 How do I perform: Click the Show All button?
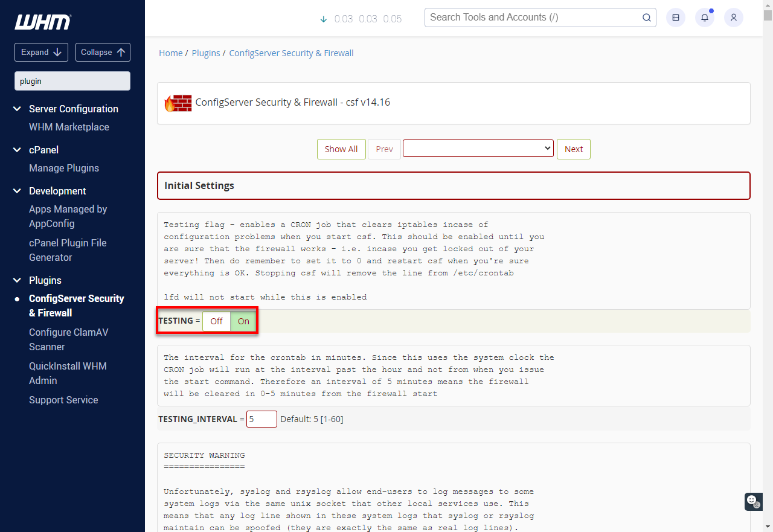pos(341,149)
